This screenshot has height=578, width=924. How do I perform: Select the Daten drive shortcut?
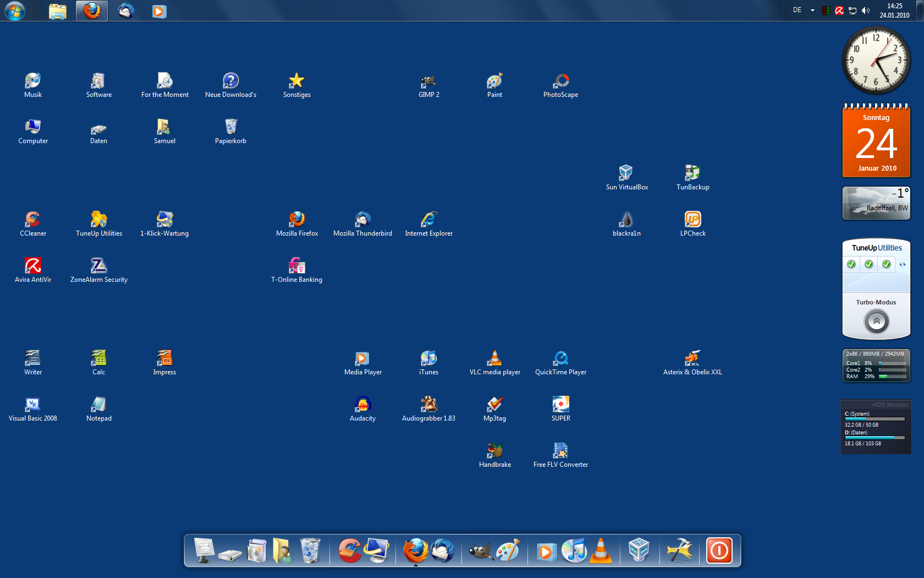click(x=99, y=132)
